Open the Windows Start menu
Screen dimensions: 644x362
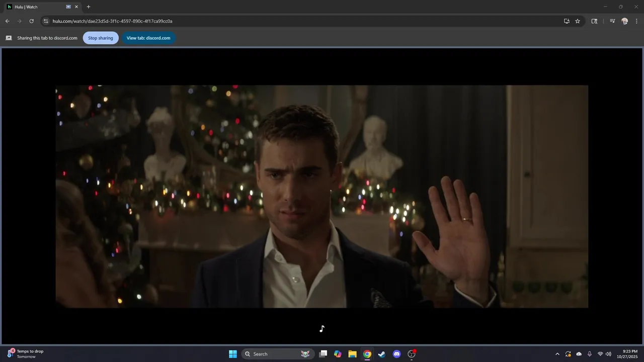pos(232,354)
